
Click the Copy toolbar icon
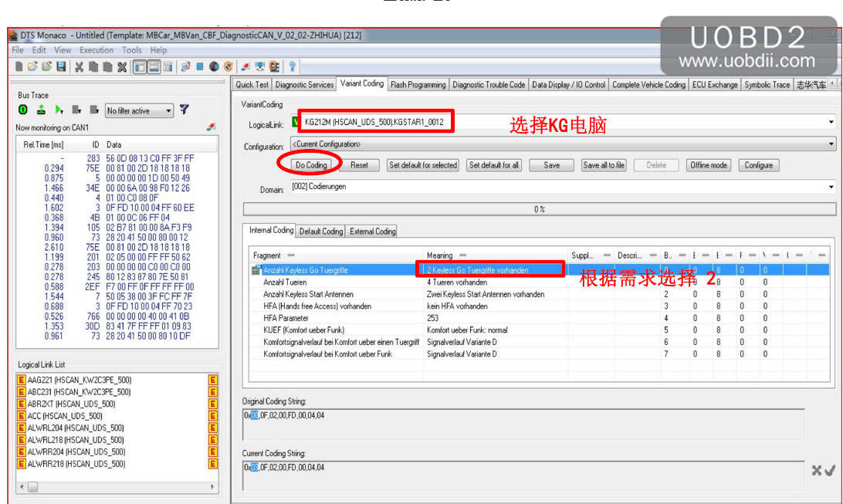[x=93, y=66]
